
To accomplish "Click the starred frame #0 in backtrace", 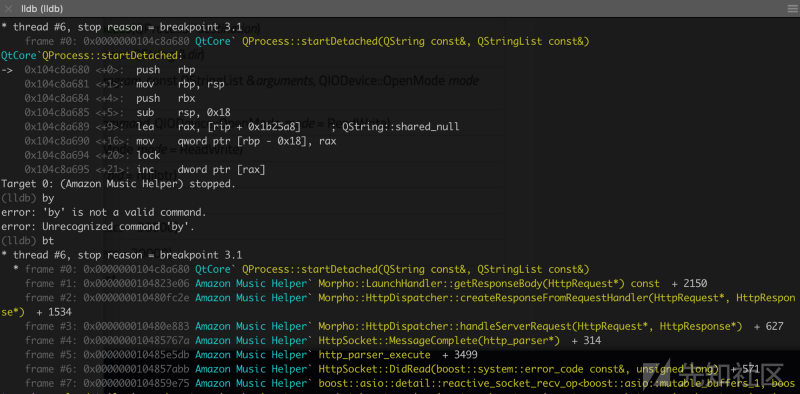I will point(301,269).
